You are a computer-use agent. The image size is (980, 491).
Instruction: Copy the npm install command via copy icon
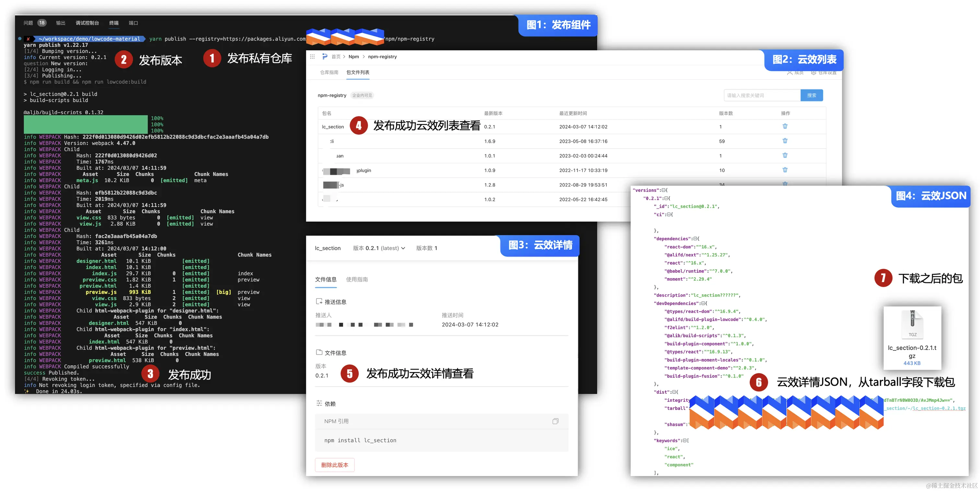555,421
